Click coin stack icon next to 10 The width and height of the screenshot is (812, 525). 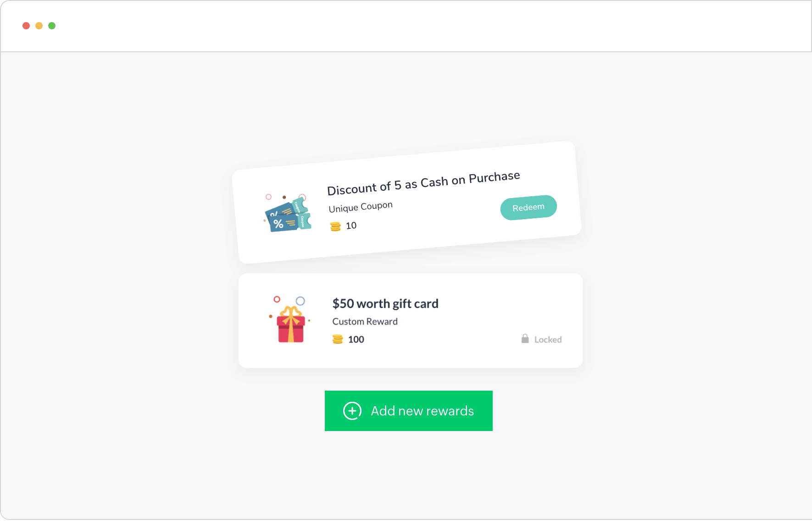point(335,227)
